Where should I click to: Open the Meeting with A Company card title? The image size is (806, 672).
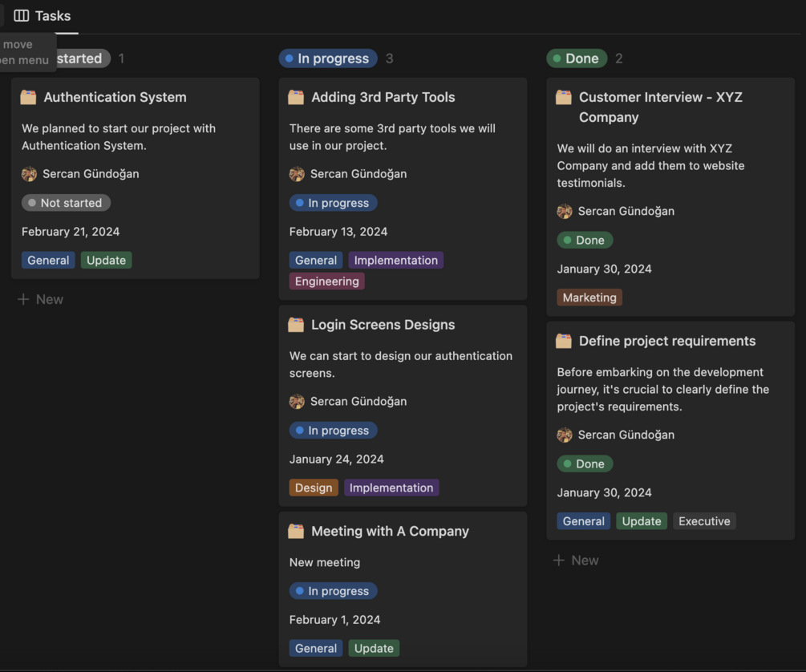[x=390, y=531]
